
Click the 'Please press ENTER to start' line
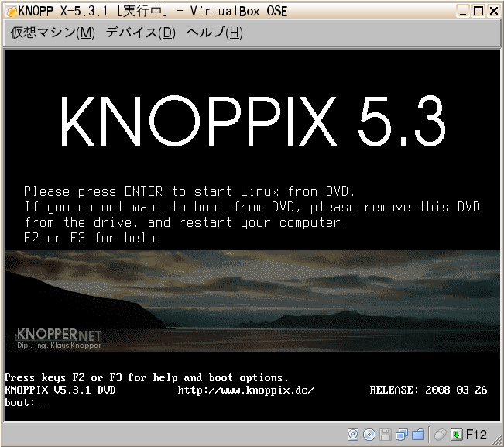(x=190, y=191)
